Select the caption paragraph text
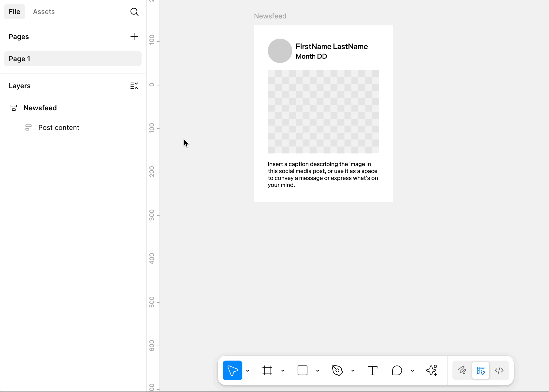 [x=323, y=174]
